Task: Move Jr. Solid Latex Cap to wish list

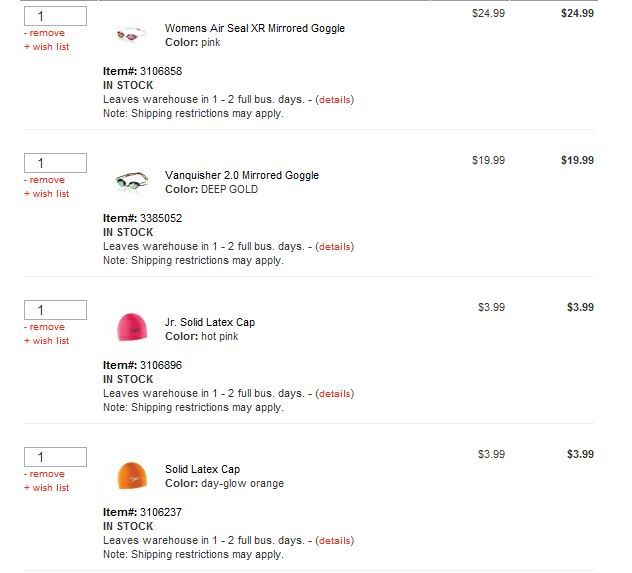Action: (46, 341)
